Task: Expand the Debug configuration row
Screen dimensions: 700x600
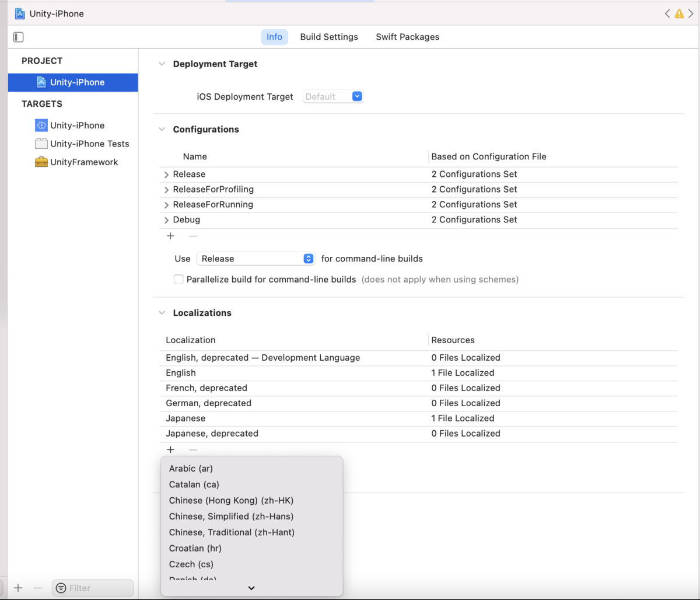Action: pyautogui.click(x=166, y=220)
